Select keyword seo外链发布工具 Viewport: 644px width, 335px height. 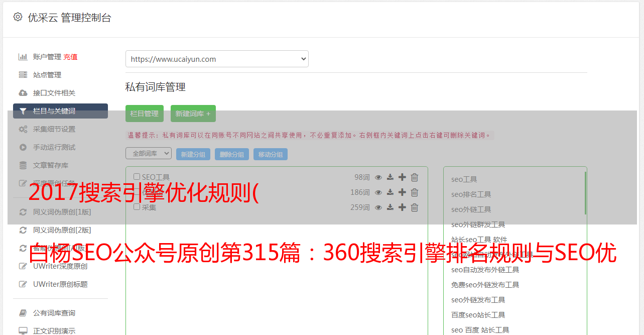pyautogui.click(x=478, y=300)
